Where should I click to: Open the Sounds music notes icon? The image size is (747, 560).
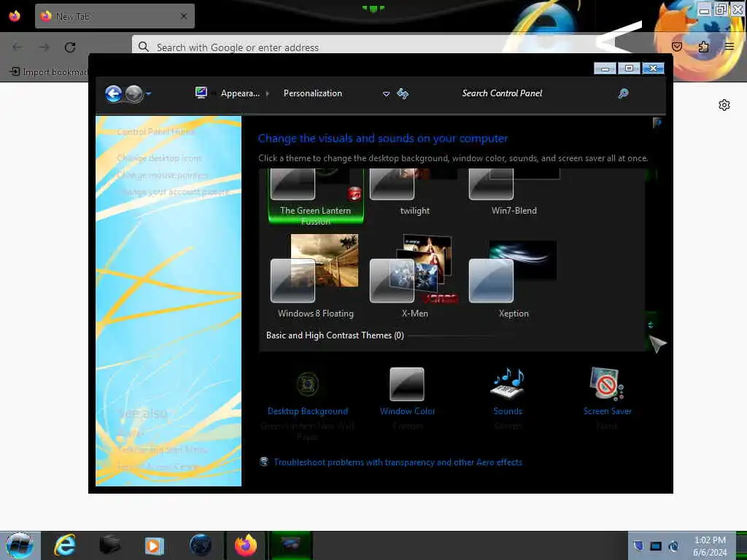pos(508,384)
